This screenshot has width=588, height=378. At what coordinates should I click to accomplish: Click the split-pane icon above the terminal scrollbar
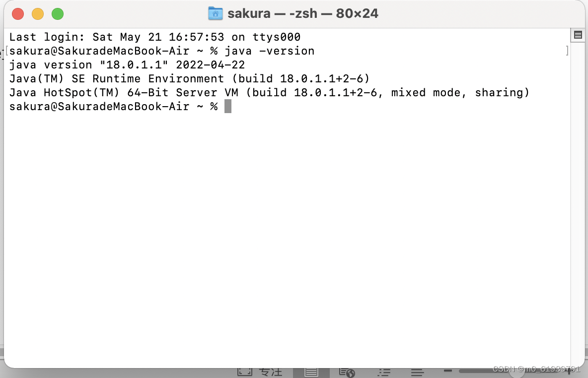point(578,35)
